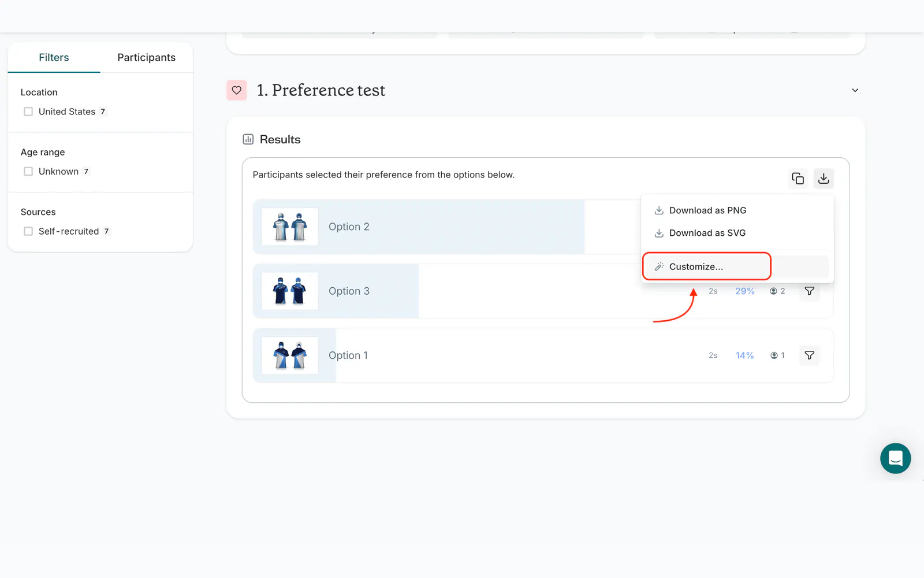924x578 pixels.
Task: Click the Option 3 label
Action: click(349, 291)
